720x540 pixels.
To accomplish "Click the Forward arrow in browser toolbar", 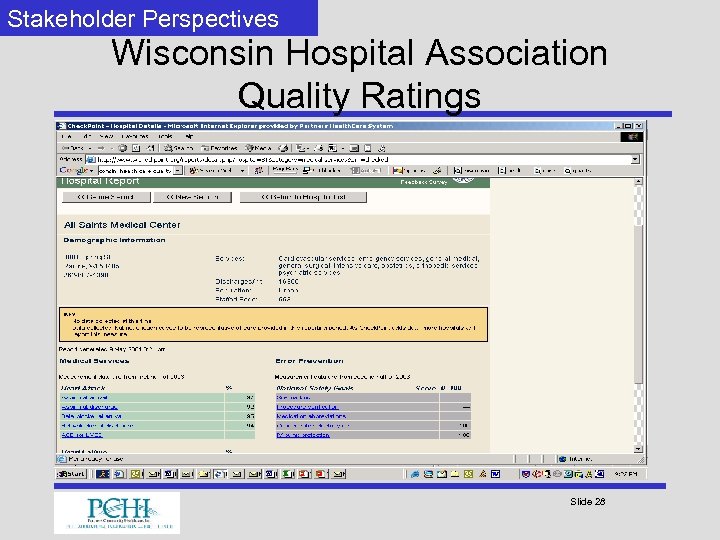I will (x=101, y=148).
